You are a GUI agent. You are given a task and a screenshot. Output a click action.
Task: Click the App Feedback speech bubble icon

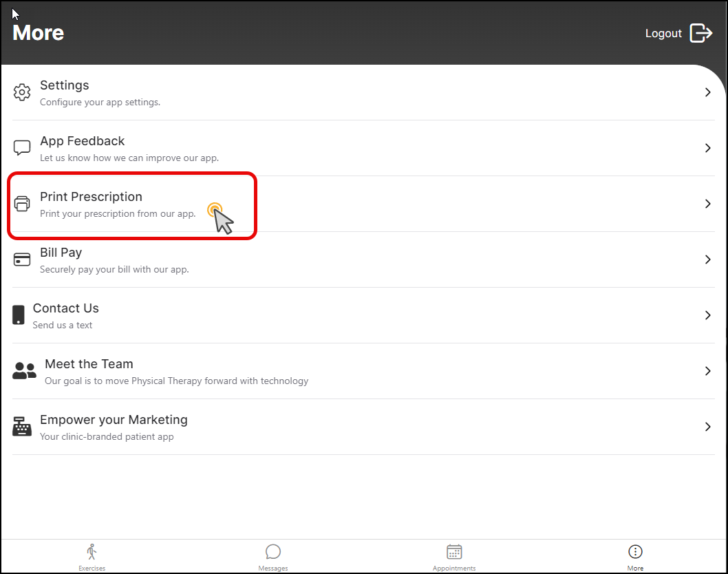pyautogui.click(x=22, y=148)
